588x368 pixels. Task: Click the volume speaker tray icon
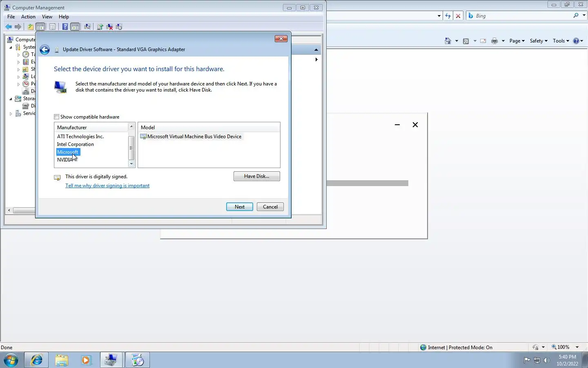click(x=547, y=360)
